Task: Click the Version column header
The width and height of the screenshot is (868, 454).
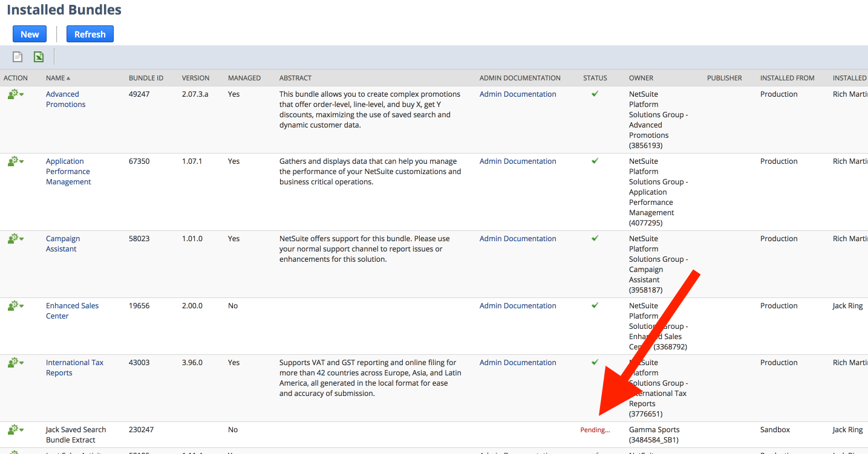Action: coord(195,78)
